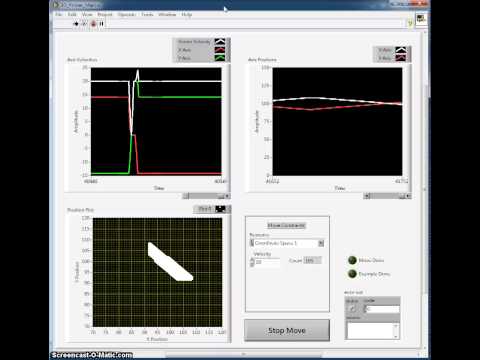This screenshot has width=480, height=360.
Task: Open the Tools menu
Action: pyautogui.click(x=147, y=15)
